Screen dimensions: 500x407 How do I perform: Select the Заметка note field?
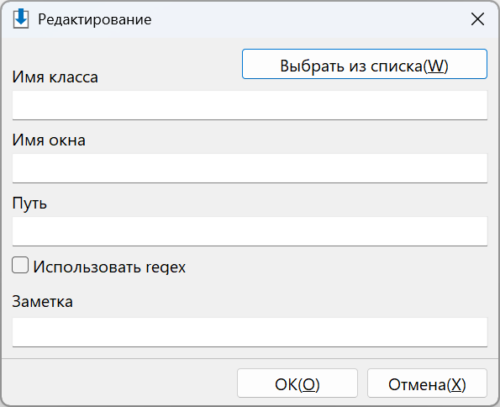(x=250, y=332)
